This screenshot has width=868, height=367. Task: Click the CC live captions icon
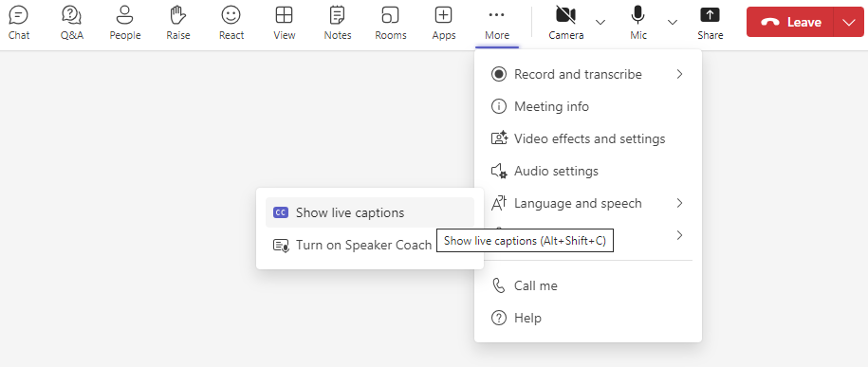point(281,212)
